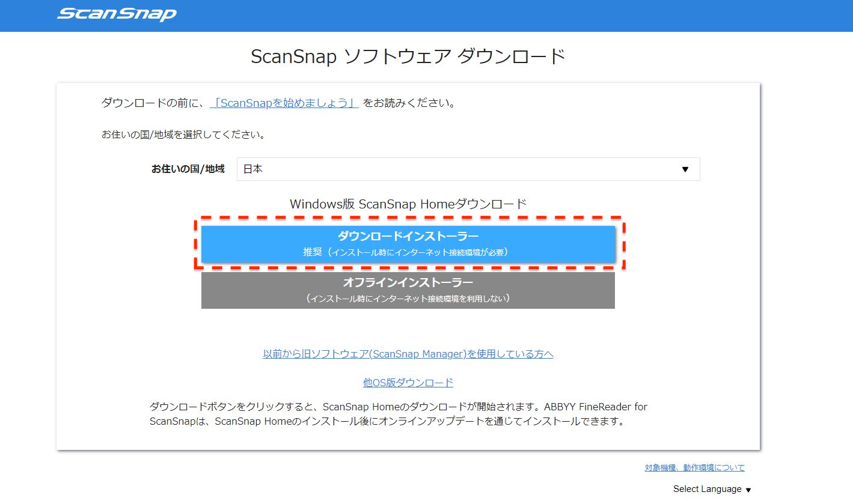Click the お住いの国/地域を選択してください instruction text

pos(183,135)
